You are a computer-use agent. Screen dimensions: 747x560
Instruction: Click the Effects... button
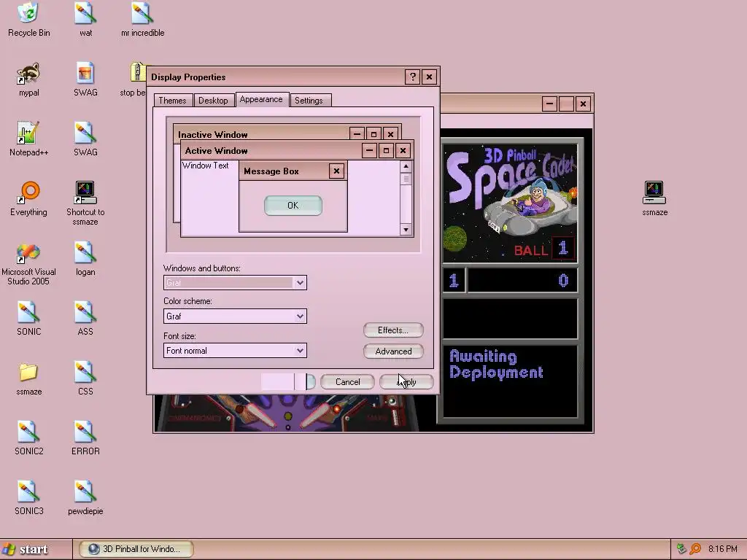point(393,330)
